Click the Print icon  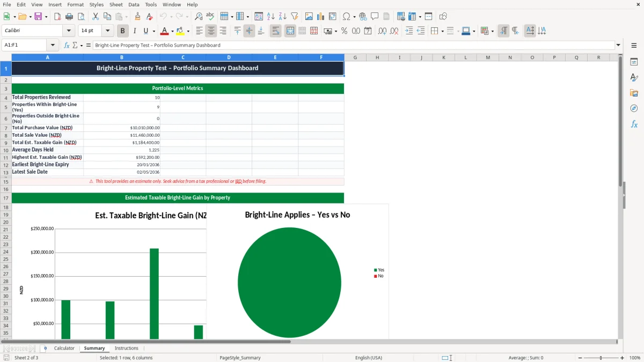click(69, 17)
